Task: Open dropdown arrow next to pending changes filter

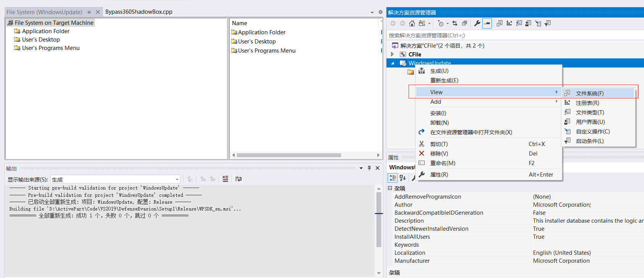Action: [x=448, y=24]
